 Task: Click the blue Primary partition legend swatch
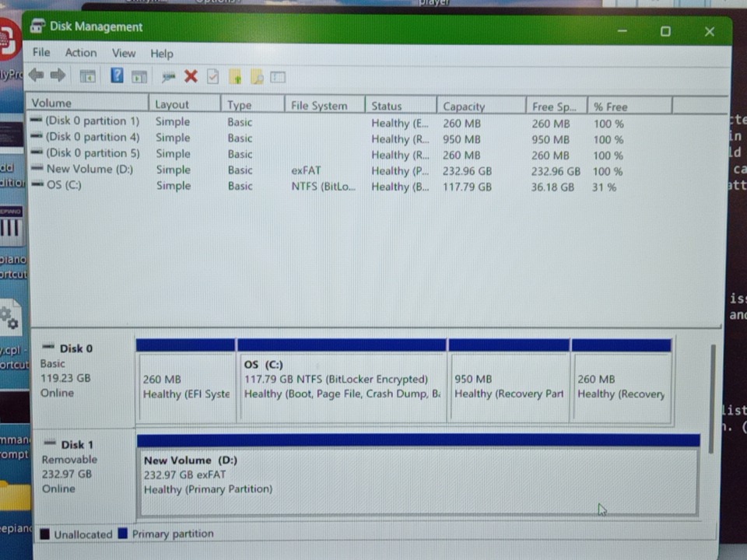click(x=123, y=533)
